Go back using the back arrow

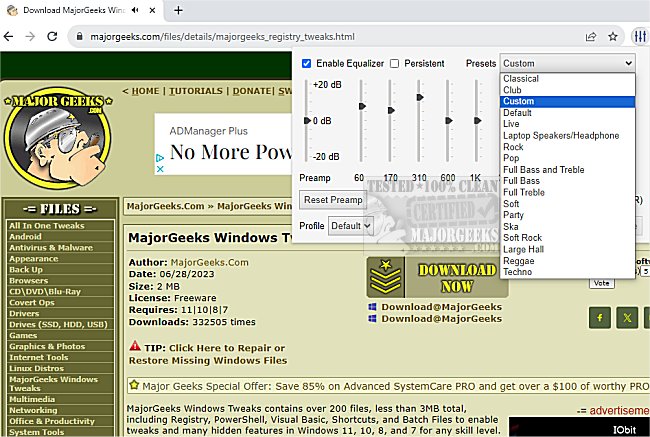pos(8,36)
